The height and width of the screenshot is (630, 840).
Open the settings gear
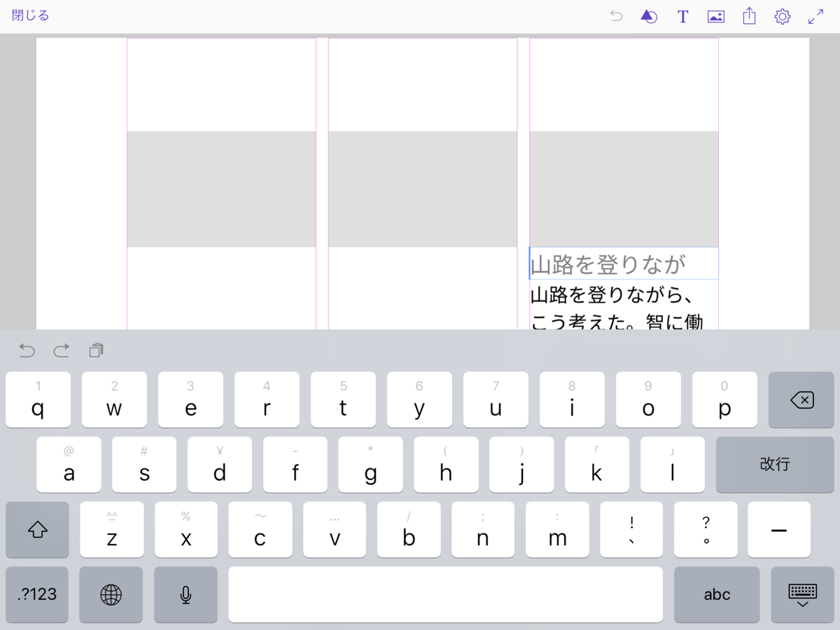pos(782,15)
